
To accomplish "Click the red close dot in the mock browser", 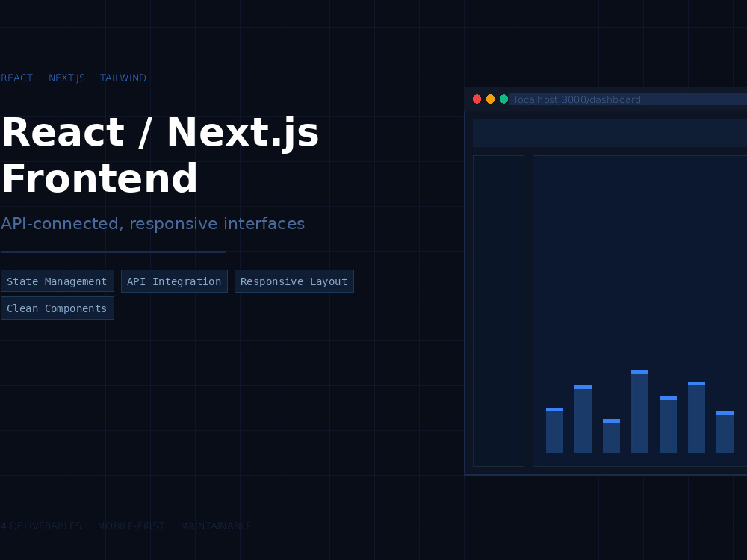I will coord(477,99).
